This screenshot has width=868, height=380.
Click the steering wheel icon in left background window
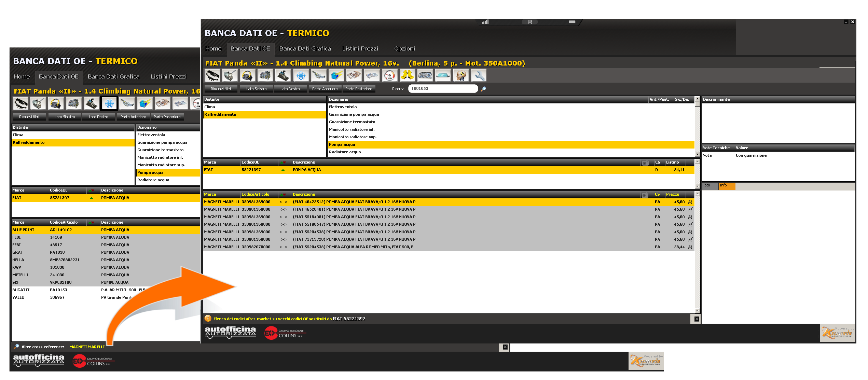(56, 103)
